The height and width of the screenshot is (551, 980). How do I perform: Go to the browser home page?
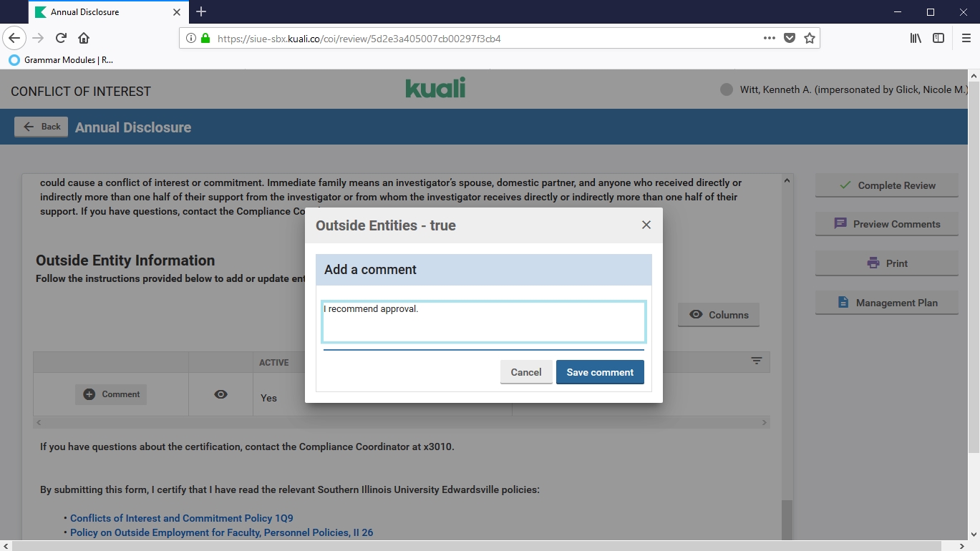[x=84, y=38]
